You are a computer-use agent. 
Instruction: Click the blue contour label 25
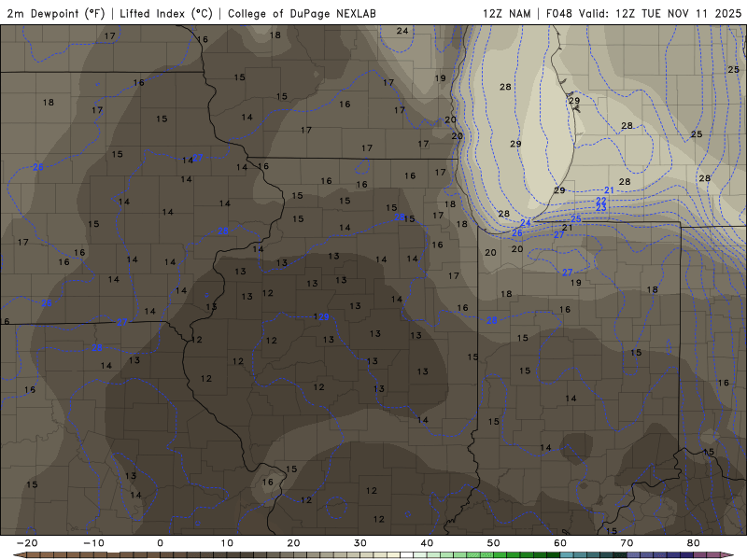576,219
